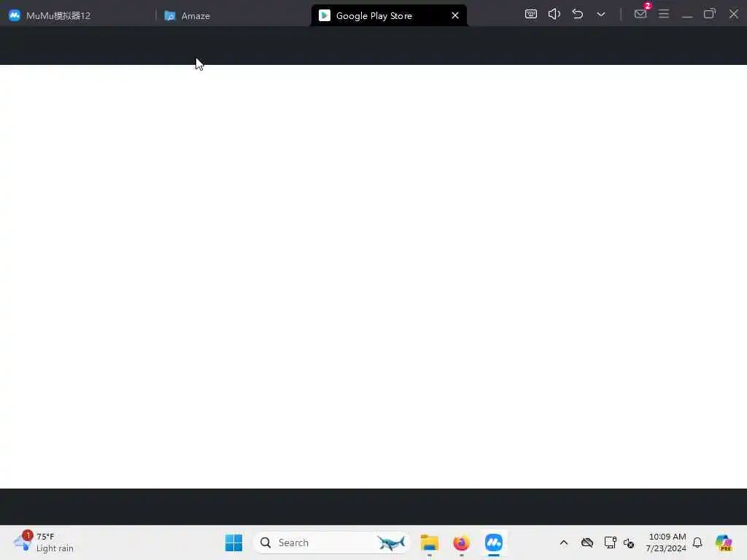Expand the toolbar dropdown chevron
The image size is (747, 560).
click(x=601, y=15)
